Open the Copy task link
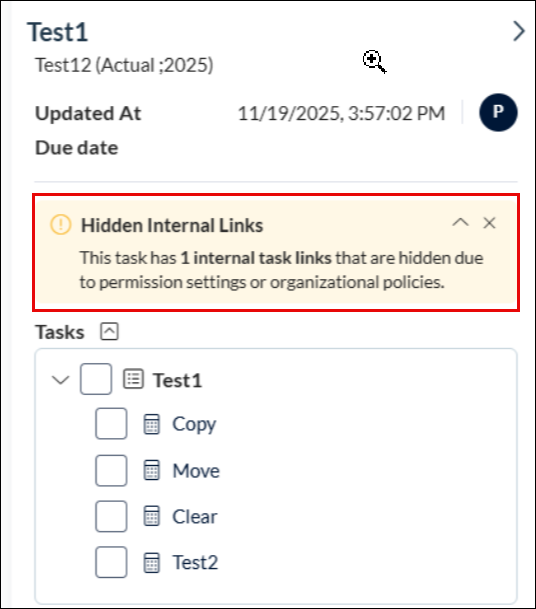 (x=194, y=424)
